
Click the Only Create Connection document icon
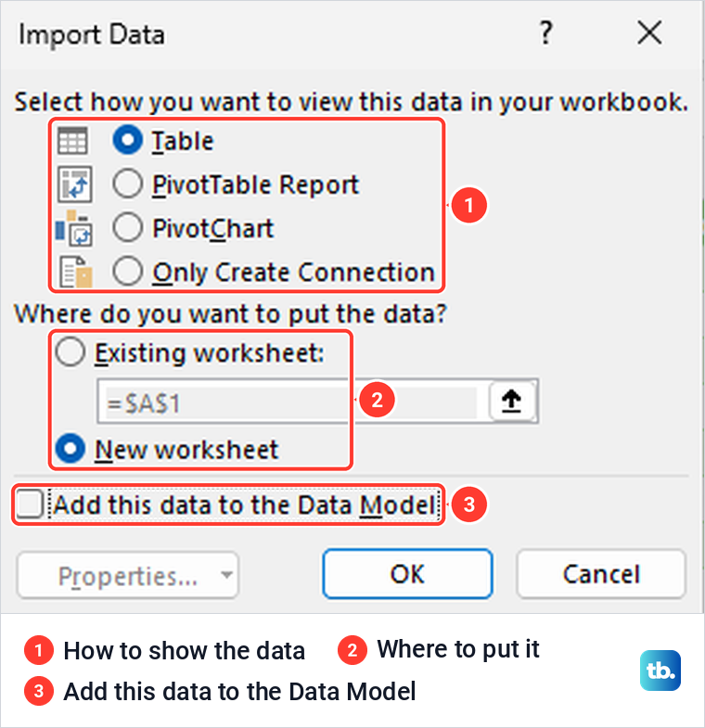(76, 272)
